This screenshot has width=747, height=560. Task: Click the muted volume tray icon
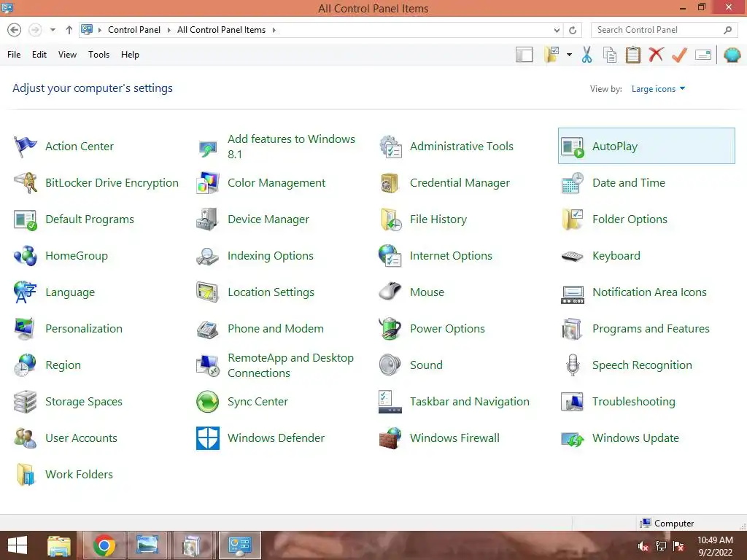tap(643, 545)
